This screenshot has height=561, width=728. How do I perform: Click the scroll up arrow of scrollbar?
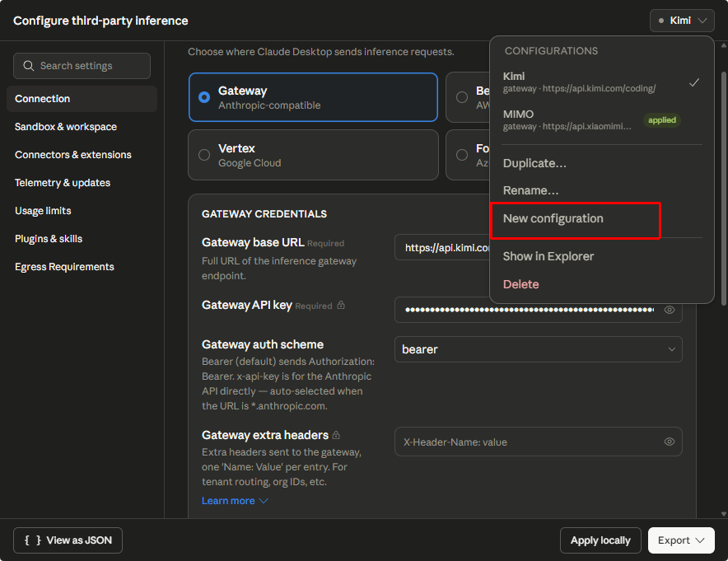point(723,45)
